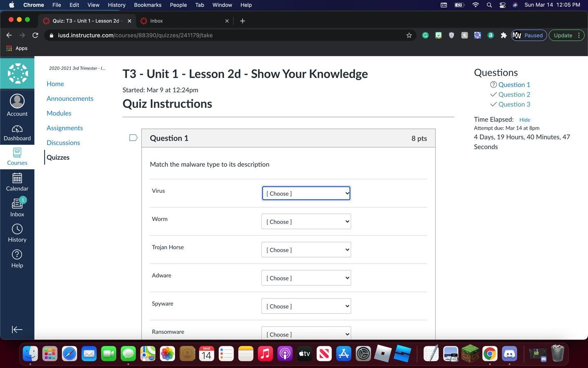This screenshot has width=588, height=368.
Task: Open course Assignments
Action: click(65, 128)
